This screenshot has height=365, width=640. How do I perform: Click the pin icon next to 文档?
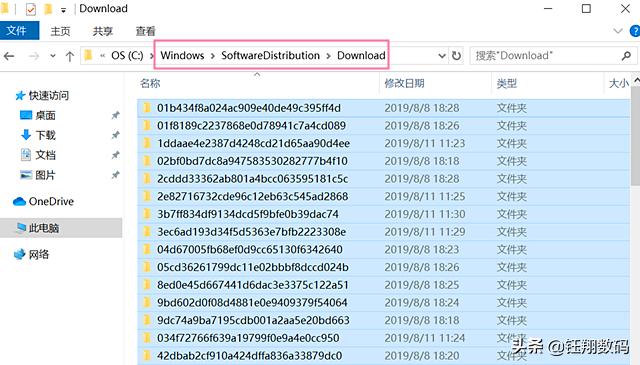116,155
